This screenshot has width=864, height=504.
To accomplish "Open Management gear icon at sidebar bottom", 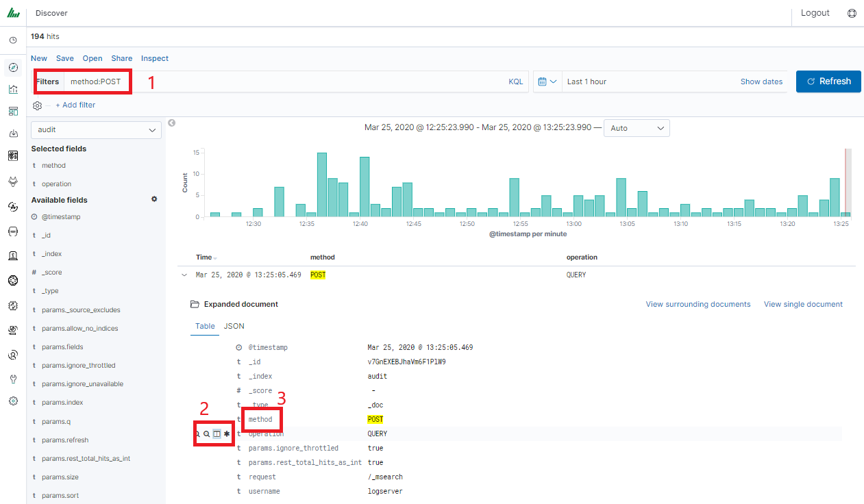I will click(13, 401).
